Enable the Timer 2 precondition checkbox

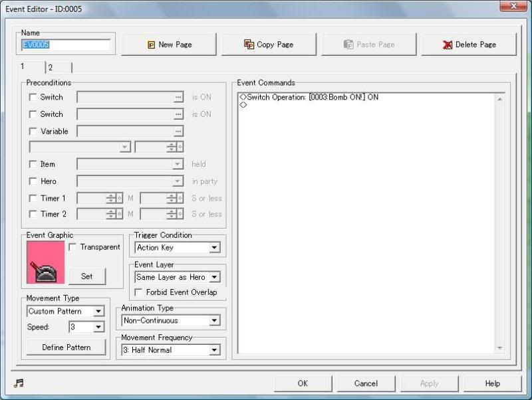[33, 214]
